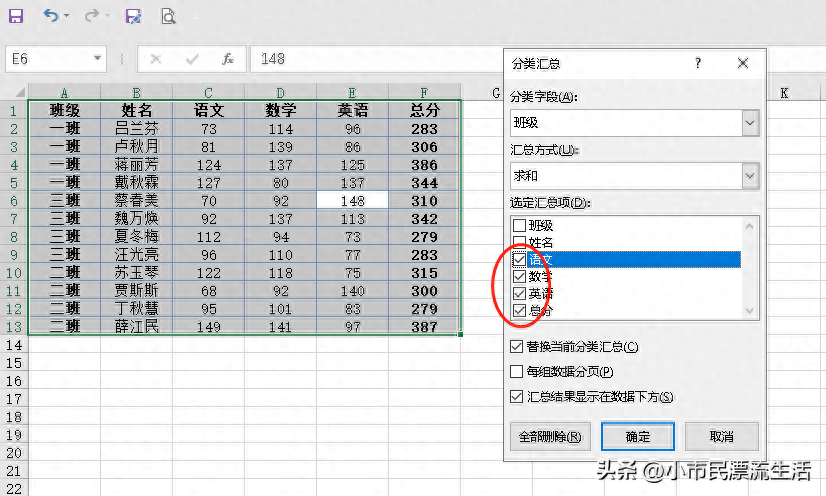The height and width of the screenshot is (496, 826).
Task: Click the selected cell E6 showing 148
Action: [x=352, y=200]
